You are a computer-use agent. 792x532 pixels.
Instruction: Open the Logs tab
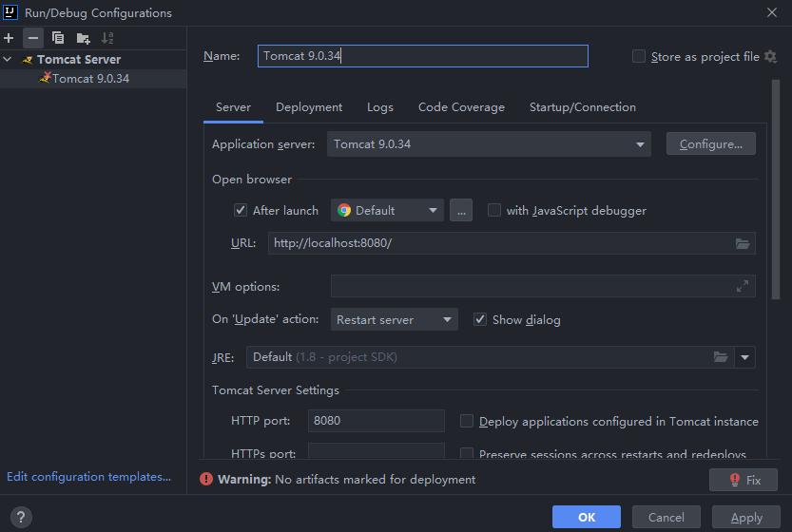coord(380,107)
